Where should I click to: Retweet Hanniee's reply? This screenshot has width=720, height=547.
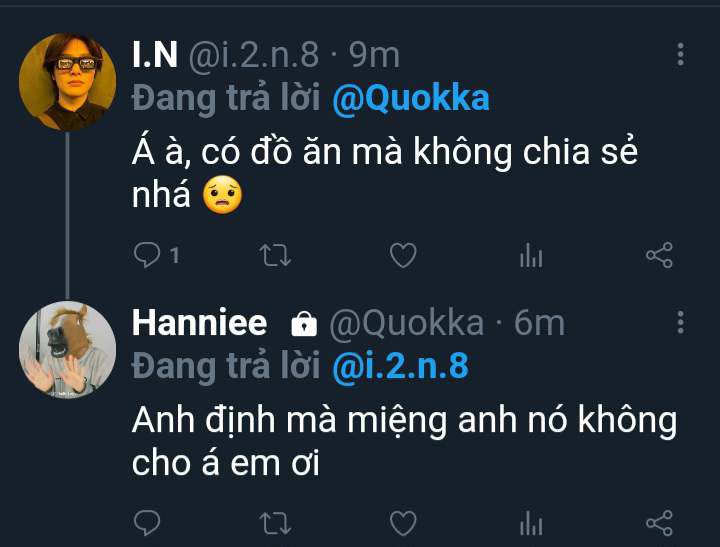(x=275, y=523)
